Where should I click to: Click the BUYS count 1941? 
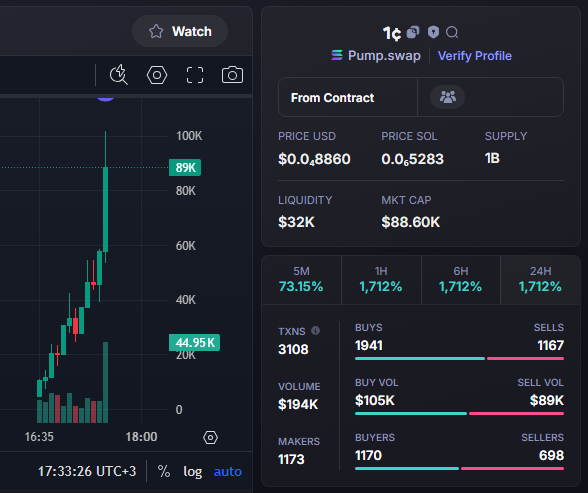[x=369, y=345]
